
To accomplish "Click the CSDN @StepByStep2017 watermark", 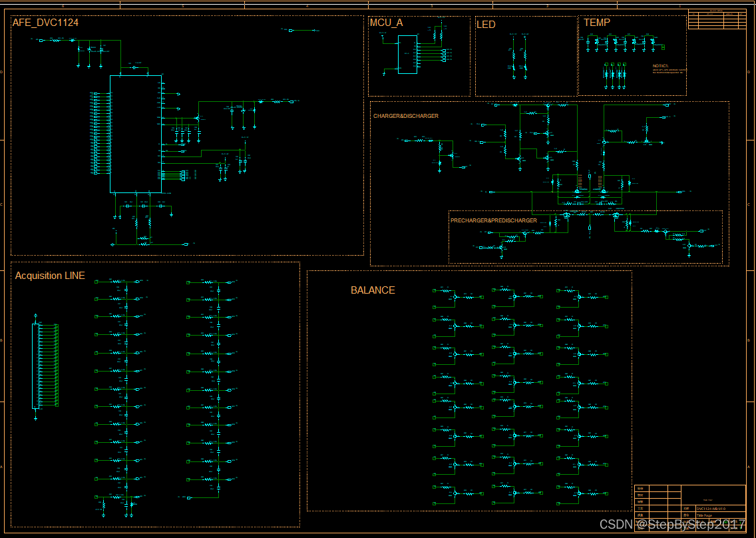I will pyautogui.click(x=672, y=525).
